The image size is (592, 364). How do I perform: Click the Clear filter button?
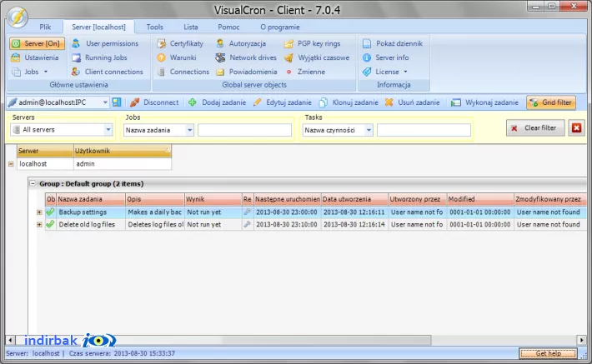click(535, 128)
